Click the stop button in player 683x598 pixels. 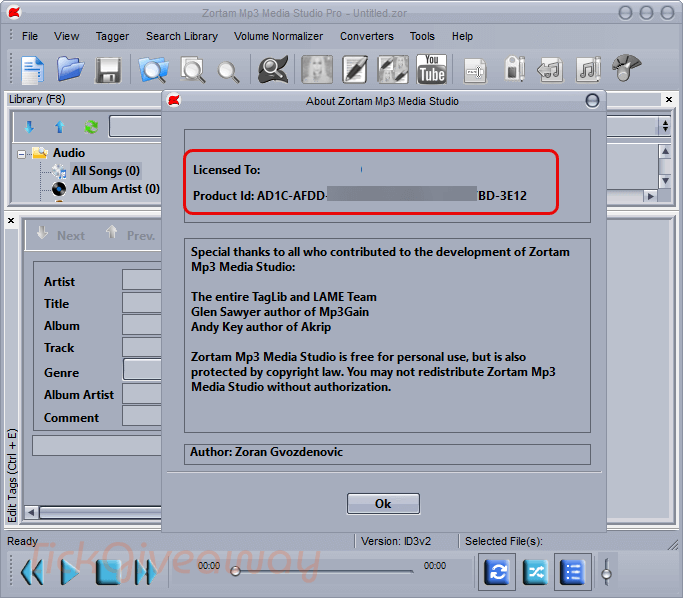pos(108,572)
